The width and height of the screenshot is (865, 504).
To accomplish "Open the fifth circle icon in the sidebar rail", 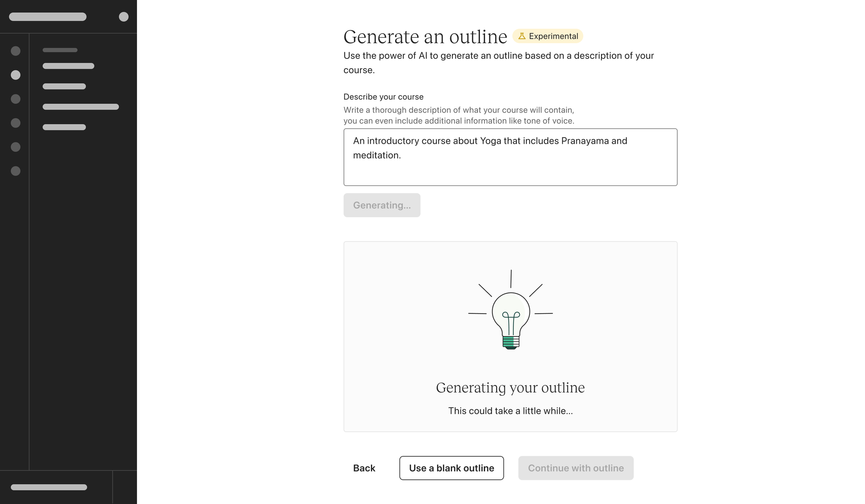I will tap(16, 147).
